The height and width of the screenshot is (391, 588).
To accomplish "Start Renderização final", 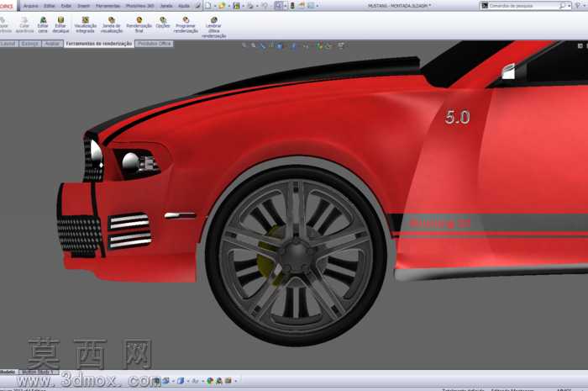I will point(139,24).
